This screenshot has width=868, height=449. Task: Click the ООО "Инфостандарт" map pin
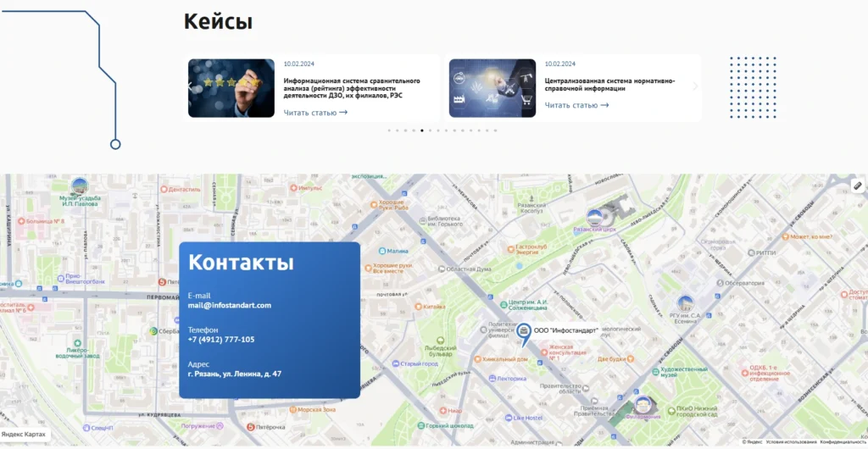pyautogui.click(x=524, y=335)
